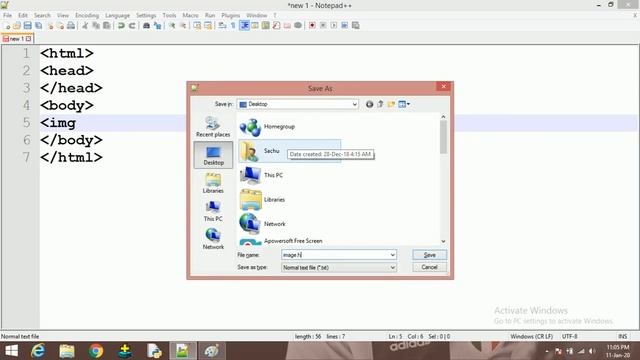The width and height of the screenshot is (640, 360).
Task: Open the View Menu dropdown in Save As
Action: tap(404, 104)
